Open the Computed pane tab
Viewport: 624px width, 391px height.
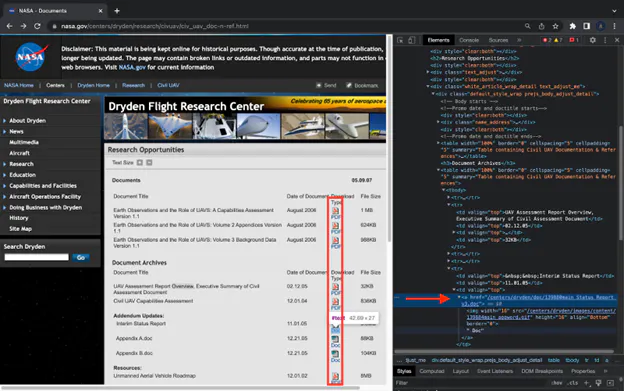432,371
